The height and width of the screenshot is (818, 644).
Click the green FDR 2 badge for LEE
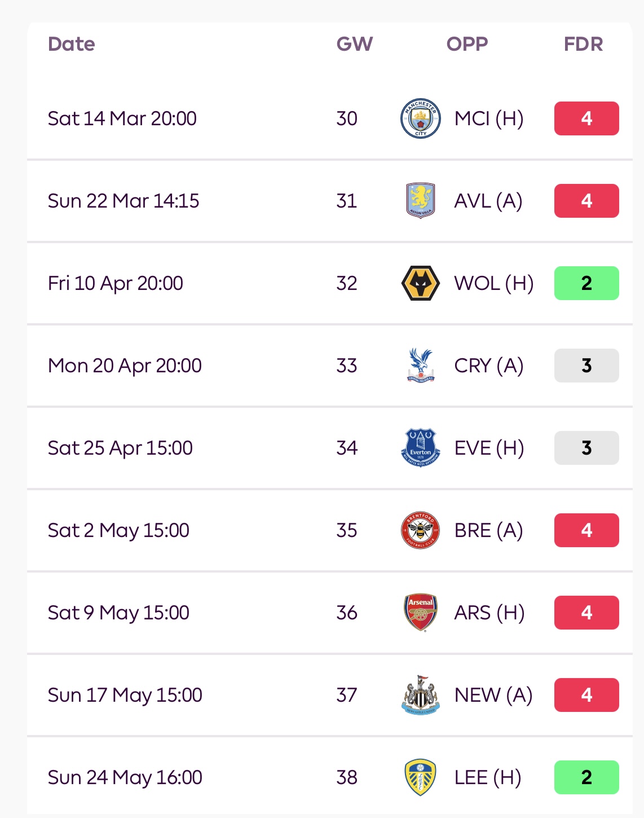coord(586,777)
